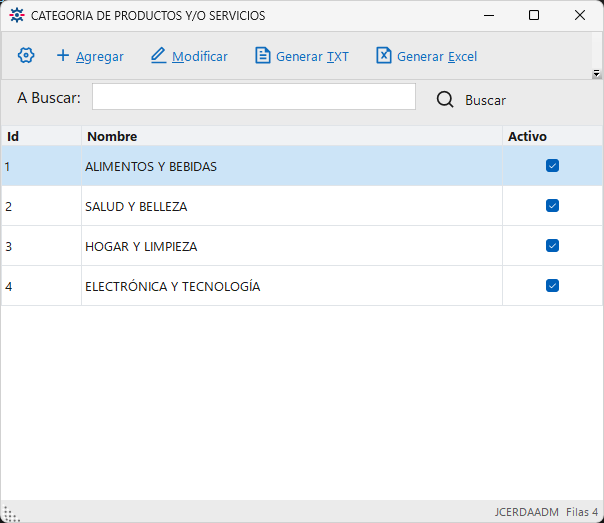The image size is (604, 523).
Task: Select the ELECTRÓNICA Y TECNOLOGÍA name cell
Action: click(x=292, y=286)
